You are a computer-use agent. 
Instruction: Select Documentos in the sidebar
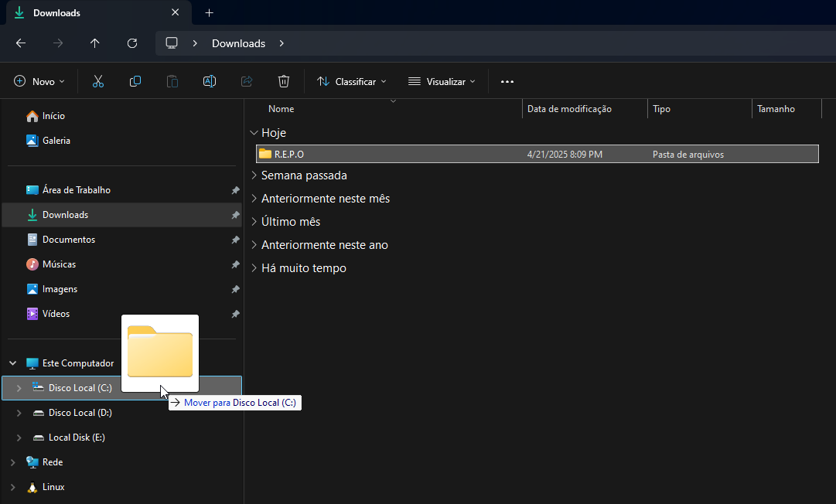(x=68, y=240)
